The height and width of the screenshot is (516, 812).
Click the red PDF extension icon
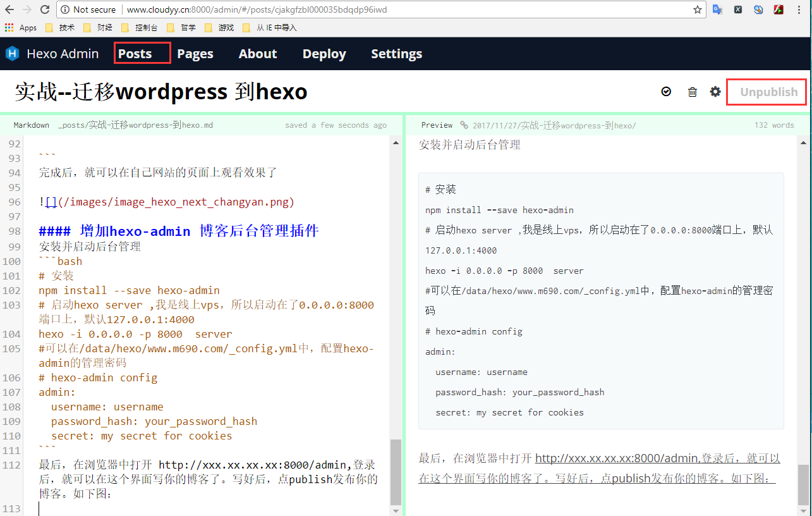[779, 9]
